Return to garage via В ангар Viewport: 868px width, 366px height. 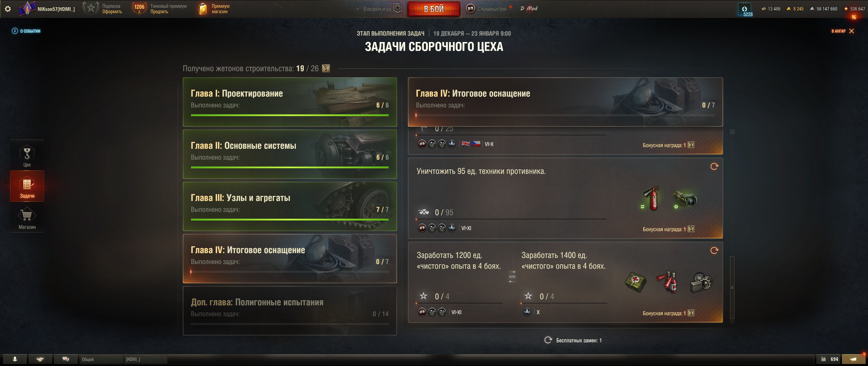[x=843, y=31]
